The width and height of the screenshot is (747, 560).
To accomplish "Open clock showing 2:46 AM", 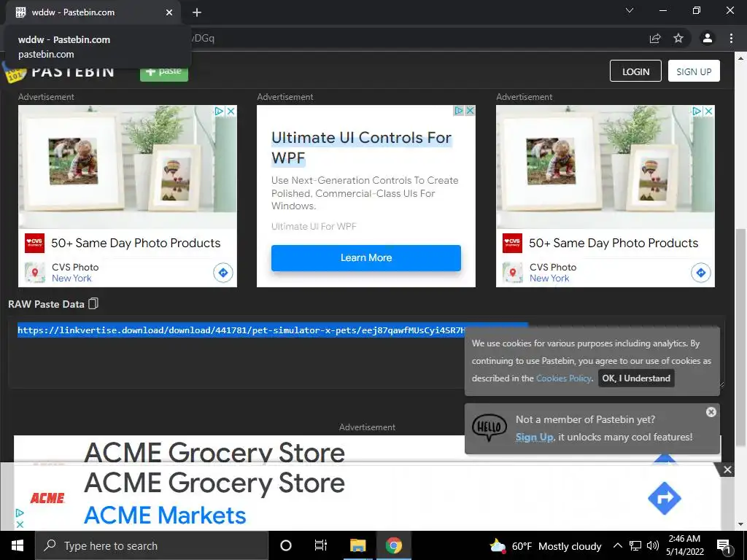I will click(x=684, y=545).
